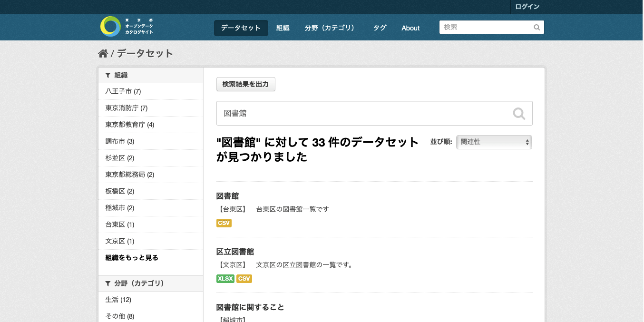Open the 並び順 sort dropdown

[x=494, y=142]
